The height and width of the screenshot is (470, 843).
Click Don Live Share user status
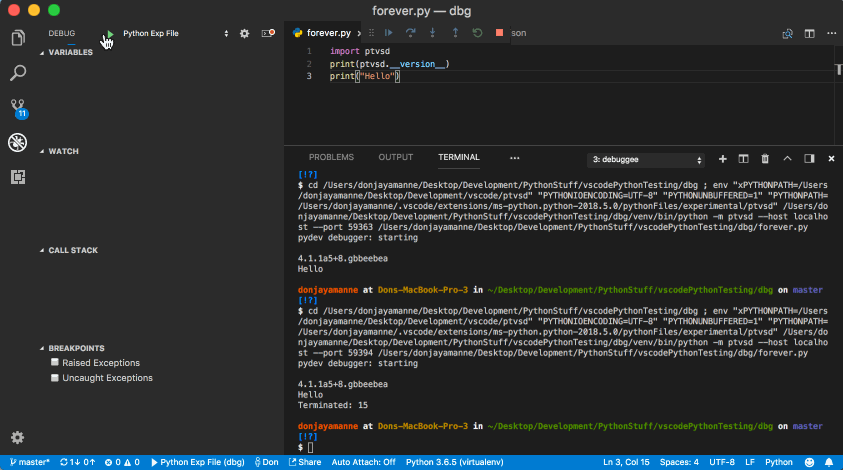(266, 462)
